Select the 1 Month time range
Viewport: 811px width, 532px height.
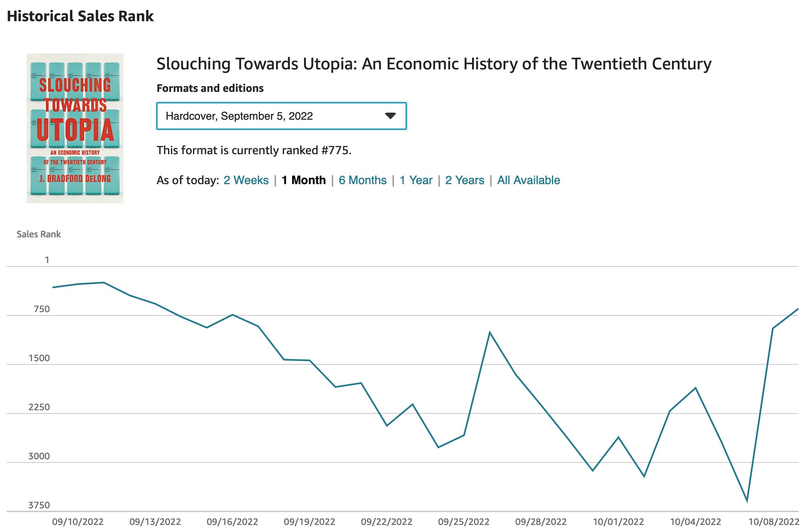(304, 180)
